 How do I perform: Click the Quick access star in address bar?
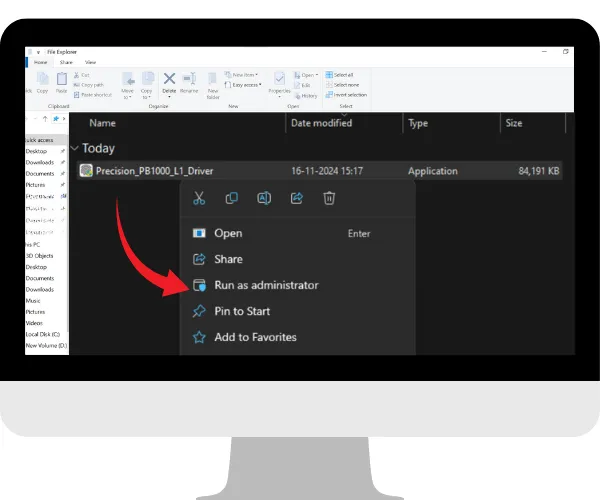[x=56, y=119]
